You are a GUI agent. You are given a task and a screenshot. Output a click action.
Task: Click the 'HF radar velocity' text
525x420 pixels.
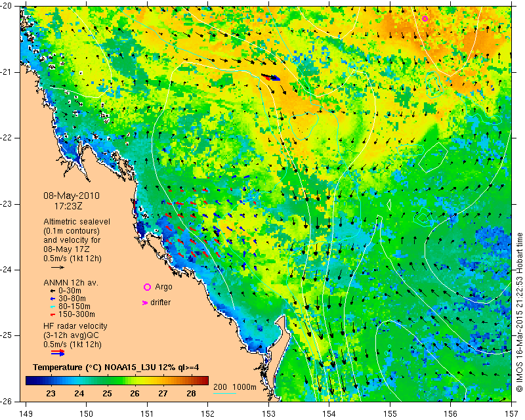[75, 326]
